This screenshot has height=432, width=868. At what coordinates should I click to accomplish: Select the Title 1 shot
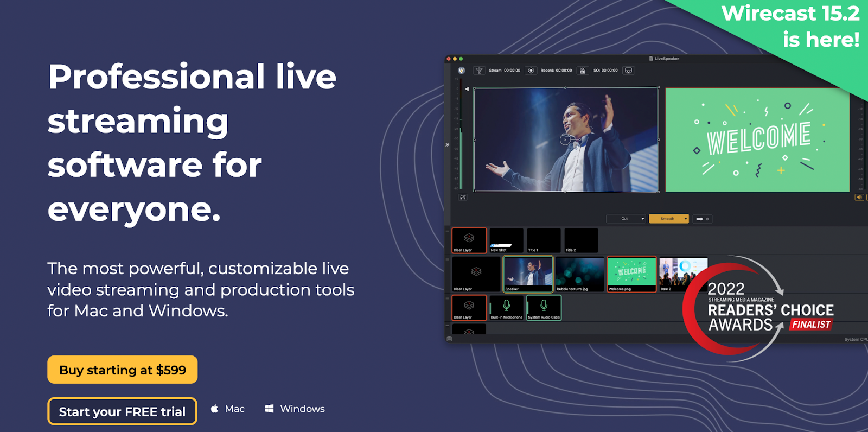[x=544, y=240]
